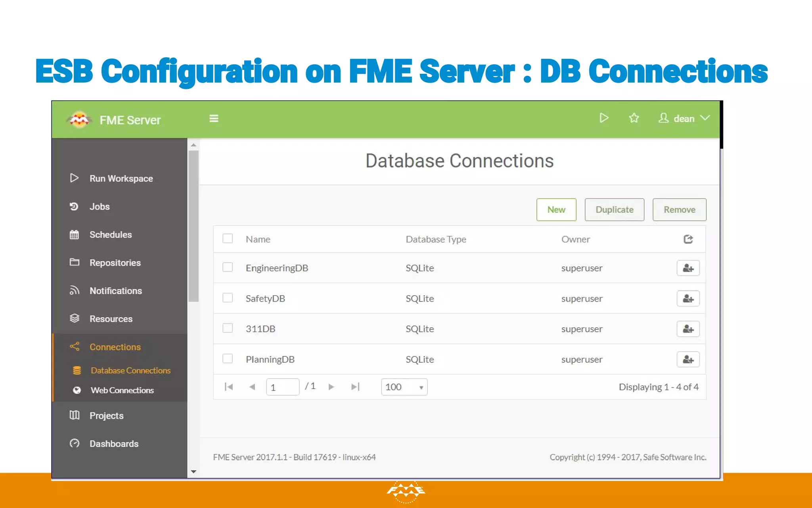Share 311DB via add-user icon
Screen dimensions: 812x508
[688, 329]
